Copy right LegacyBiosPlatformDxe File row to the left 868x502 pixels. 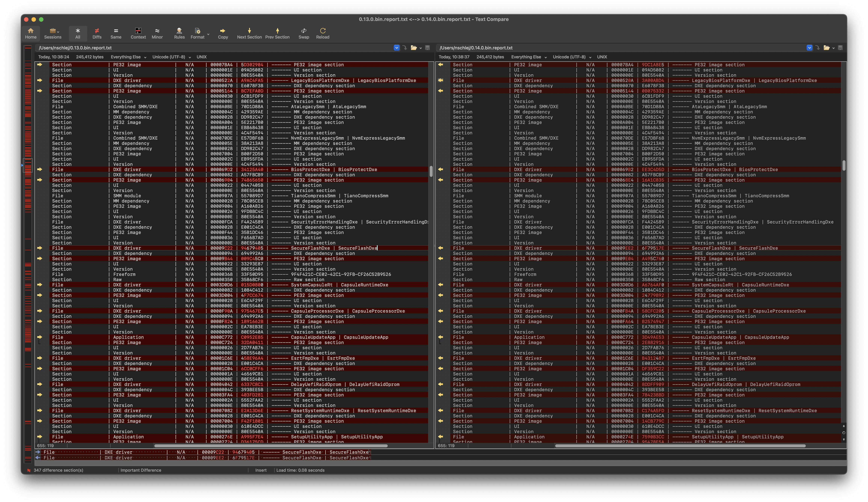click(441, 80)
